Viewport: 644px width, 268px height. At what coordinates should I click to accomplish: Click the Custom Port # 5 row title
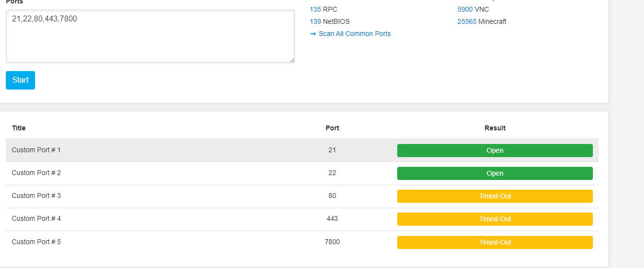point(36,242)
